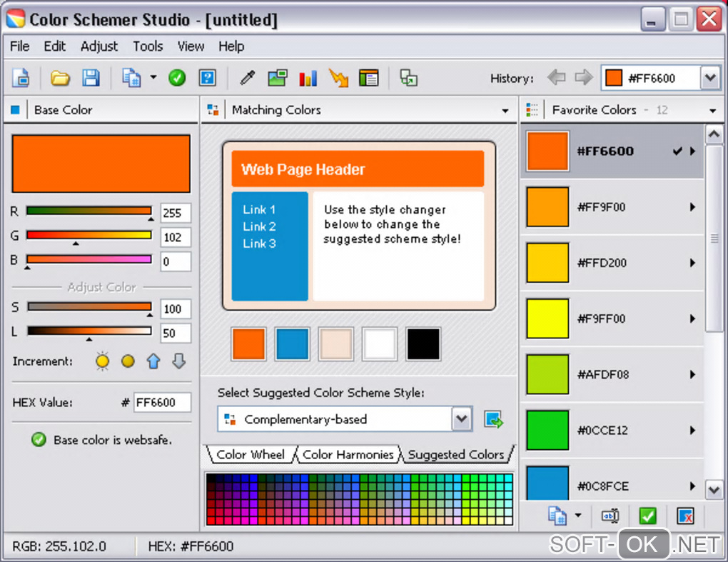Open the Adjust menu
This screenshot has height=562, width=728.
pyautogui.click(x=99, y=46)
